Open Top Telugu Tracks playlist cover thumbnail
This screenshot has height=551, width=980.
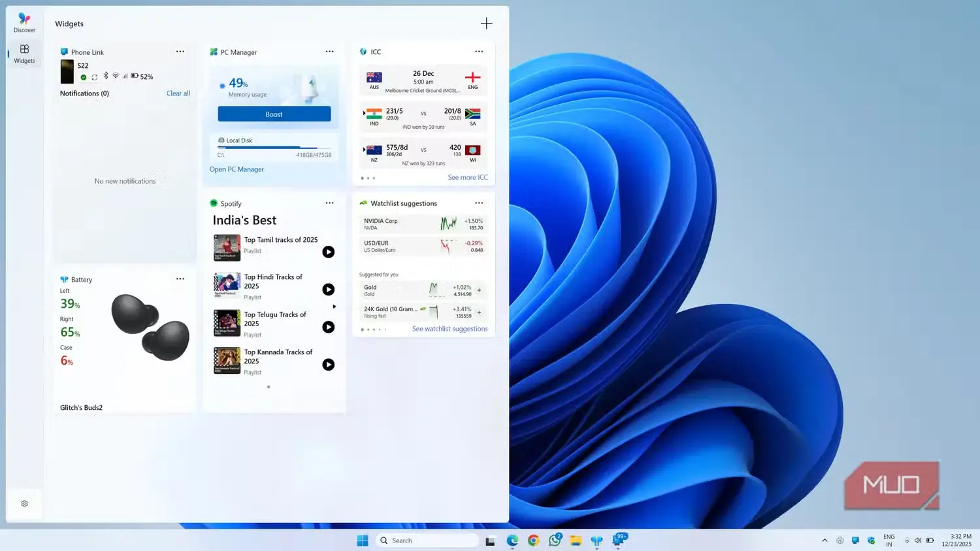tap(227, 323)
